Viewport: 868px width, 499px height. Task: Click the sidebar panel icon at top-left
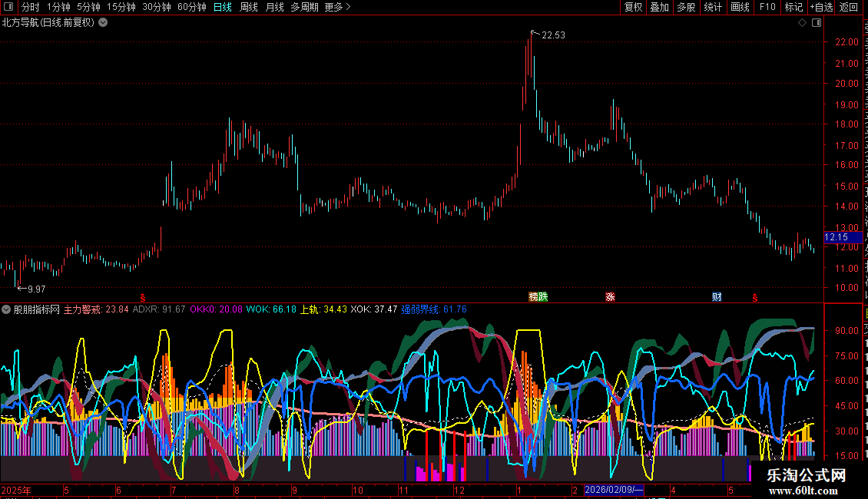point(8,7)
